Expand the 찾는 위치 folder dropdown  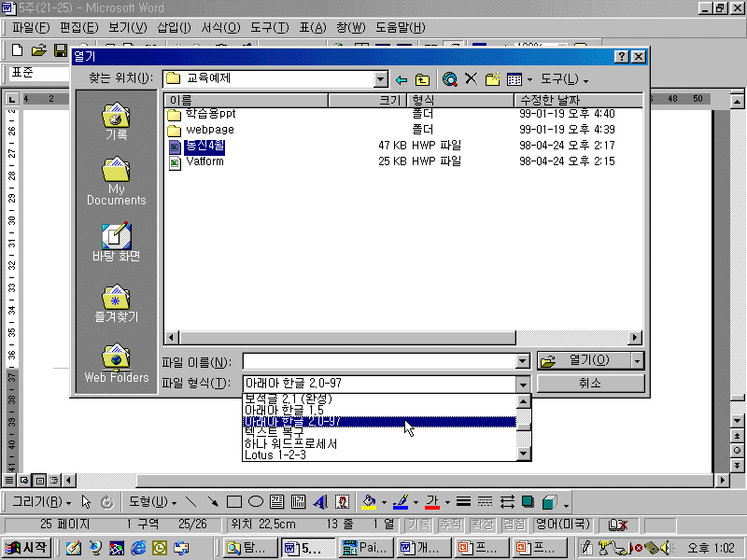coord(380,79)
